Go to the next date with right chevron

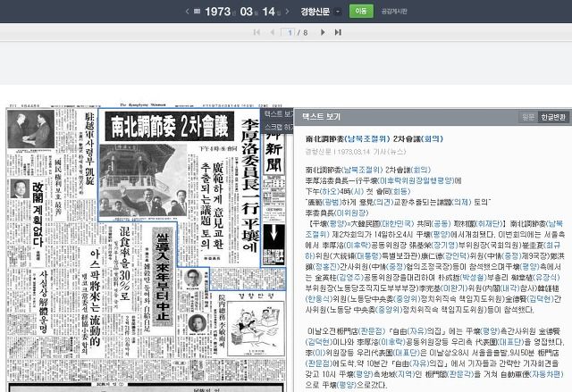pyautogui.click(x=288, y=12)
